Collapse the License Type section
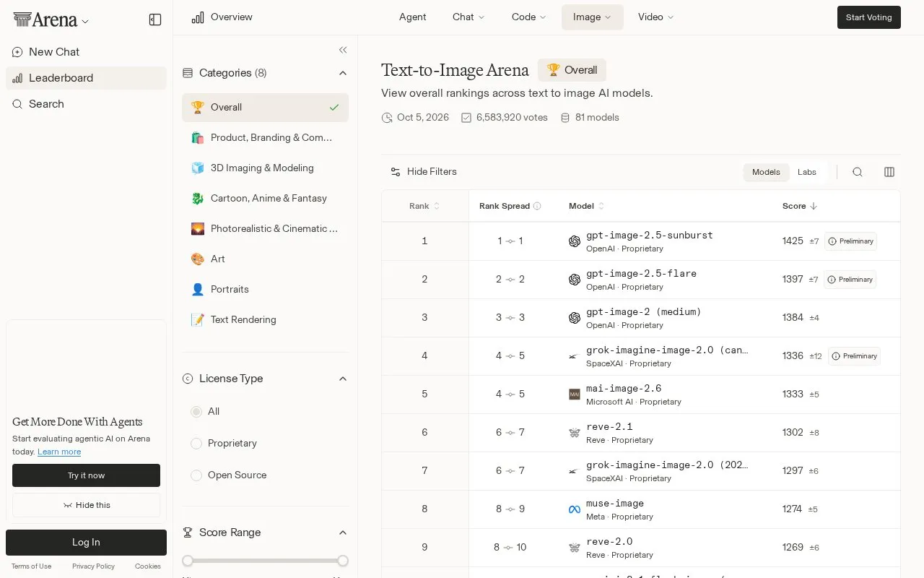 pyautogui.click(x=343, y=379)
